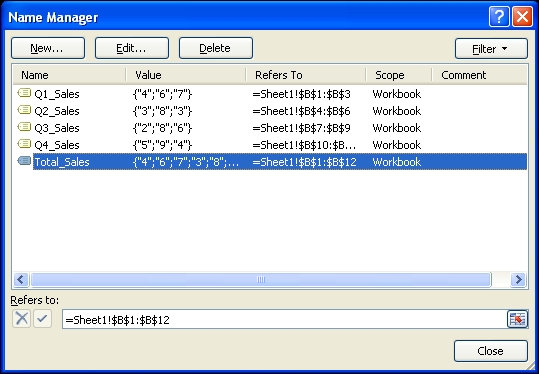539x374 pixels.
Task: Delete the selected name
Action: click(216, 48)
